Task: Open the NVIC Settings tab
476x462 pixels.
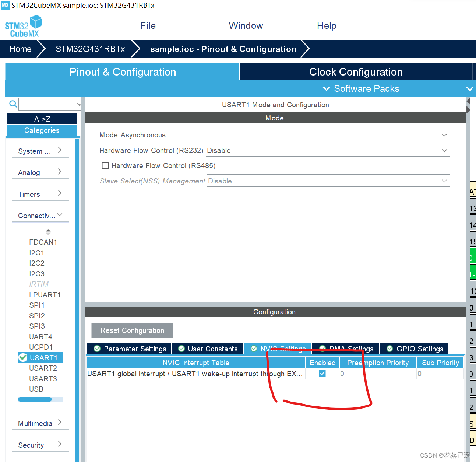Action: click(278, 349)
